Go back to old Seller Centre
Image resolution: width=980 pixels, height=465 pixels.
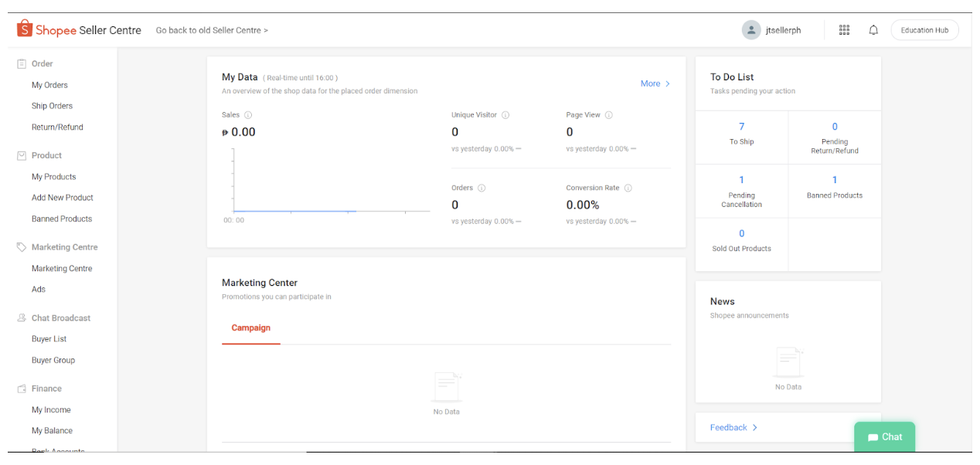click(212, 30)
